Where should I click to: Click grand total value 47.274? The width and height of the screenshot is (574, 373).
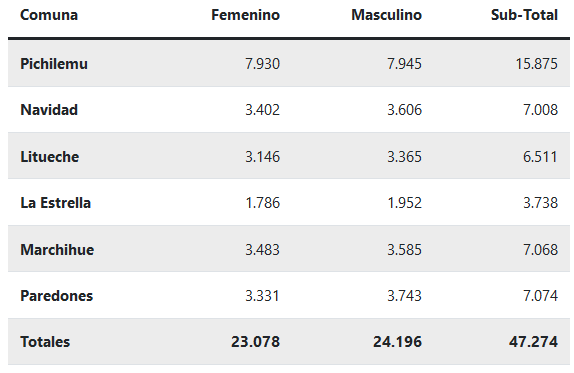pos(533,342)
